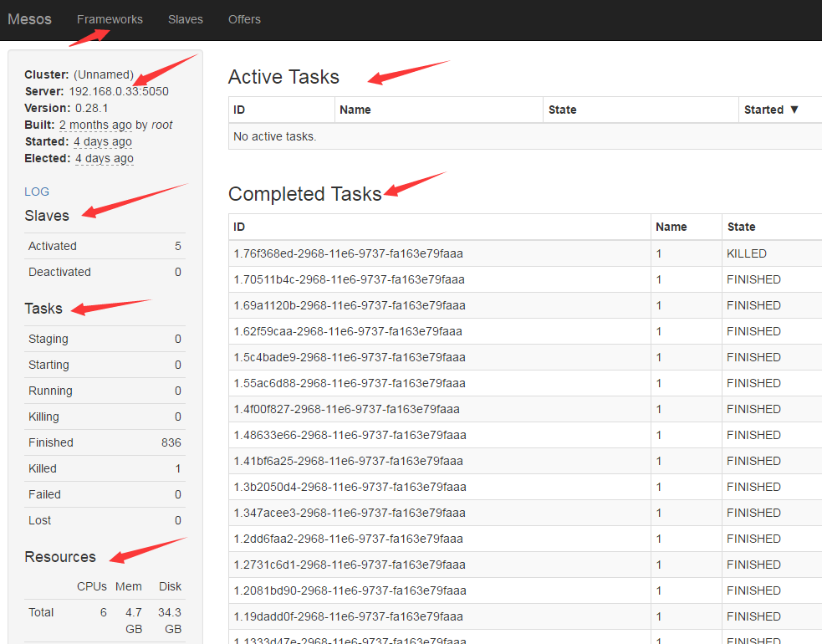This screenshot has width=822, height=644.
Task: Click the Killed tasks row
Action: pos(105,469)
